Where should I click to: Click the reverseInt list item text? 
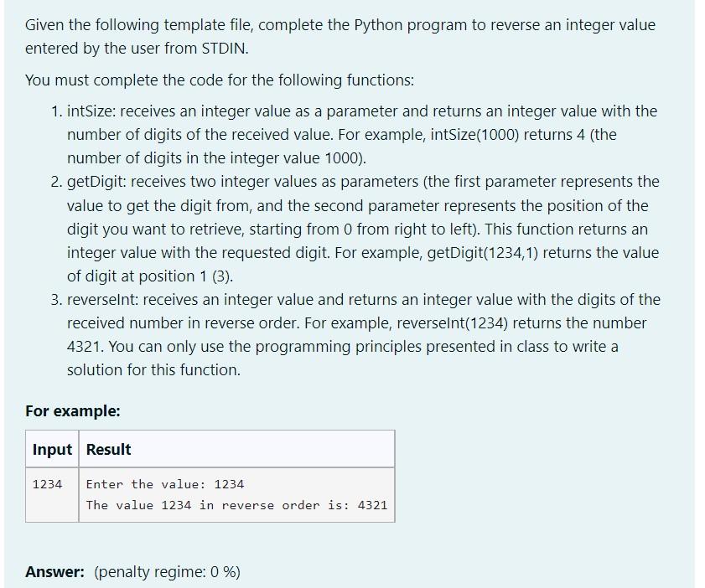pyautogui.click(x=364, y=335)
